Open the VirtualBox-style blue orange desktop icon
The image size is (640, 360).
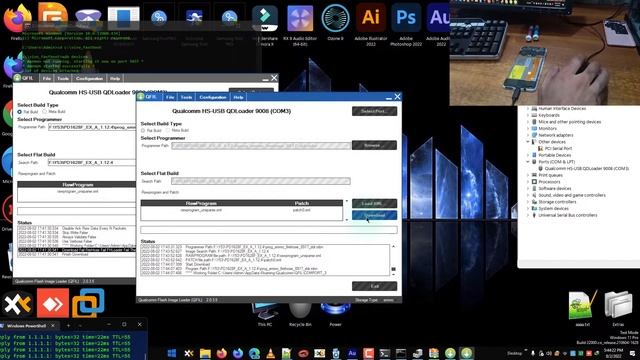pyautogui.click(x=88, y=303)
